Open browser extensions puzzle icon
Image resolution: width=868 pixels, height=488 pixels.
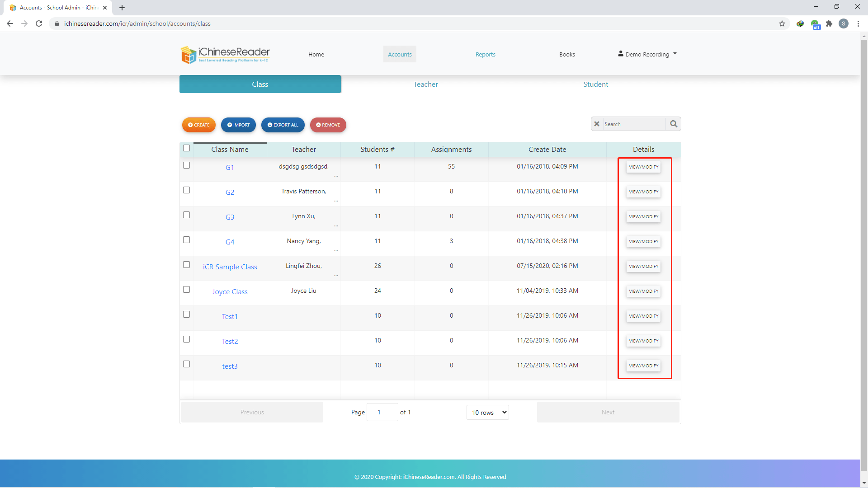click(829, 23)
